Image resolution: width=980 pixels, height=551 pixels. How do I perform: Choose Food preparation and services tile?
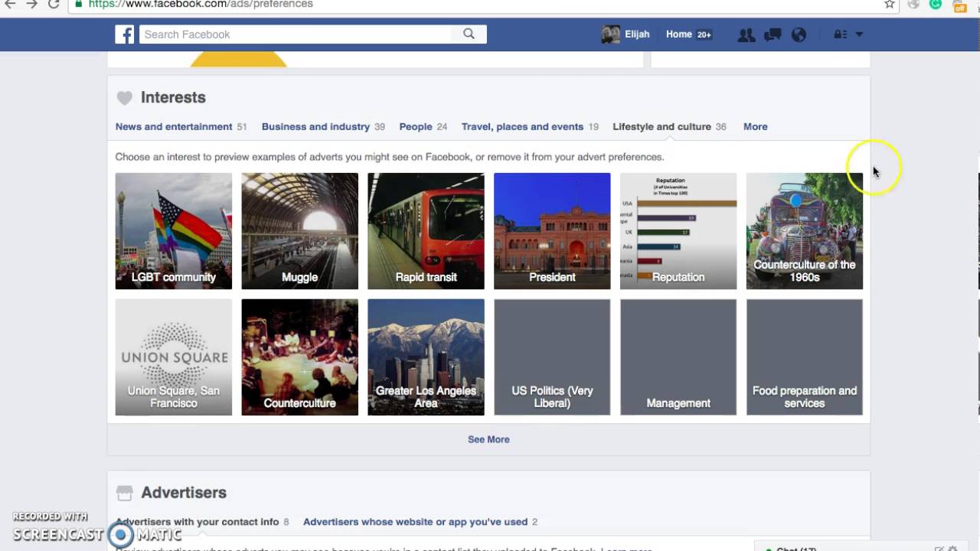[x=805, y=357]
